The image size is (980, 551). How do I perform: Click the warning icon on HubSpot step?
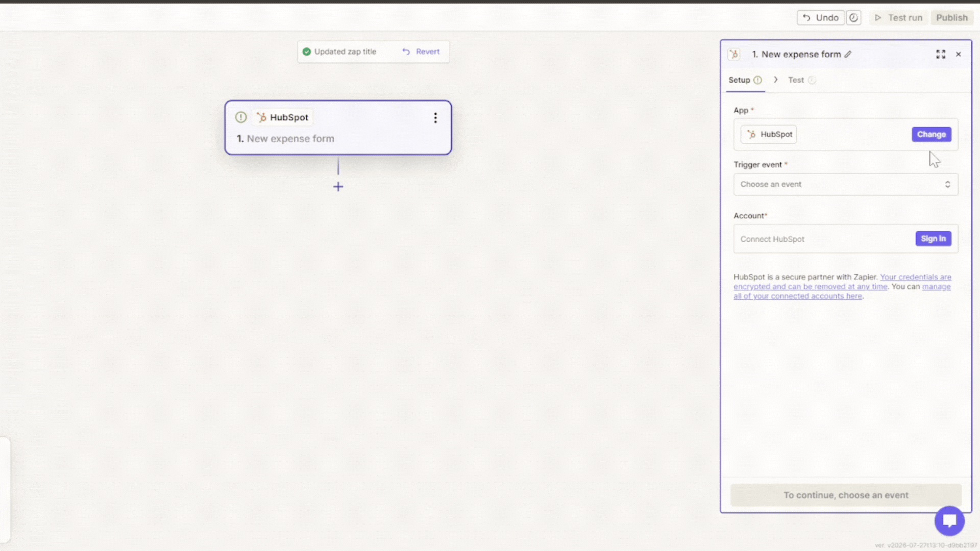point(241,117)
